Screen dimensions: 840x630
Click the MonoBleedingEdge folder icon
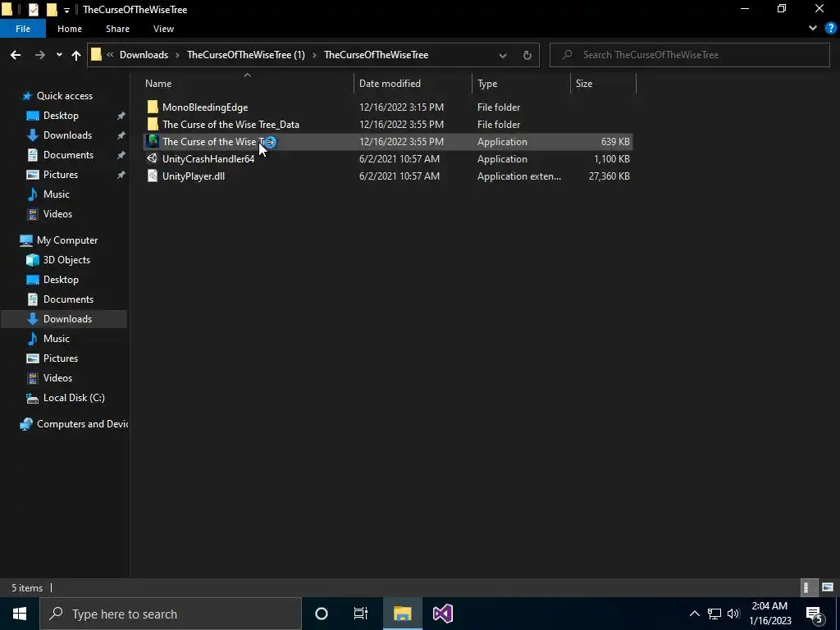[x=153, y=107]
